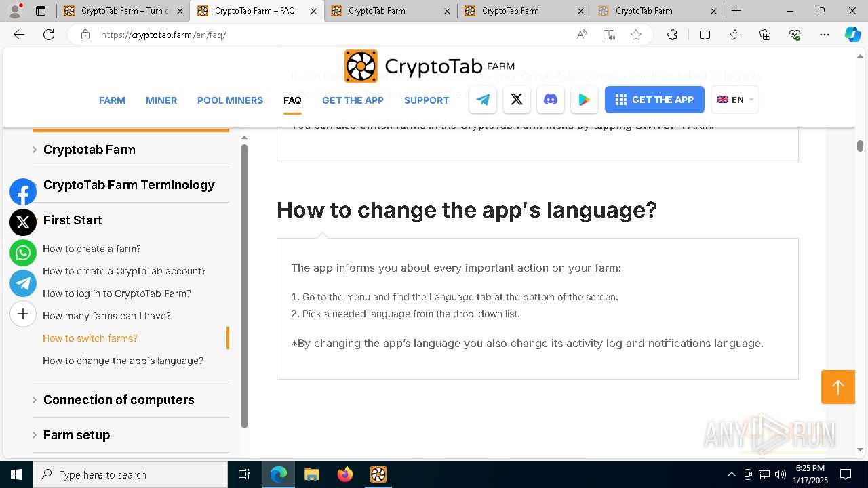Viewport: 868px width, 488px height.
Task: Open a new browser tab
Action: [736, 11]
